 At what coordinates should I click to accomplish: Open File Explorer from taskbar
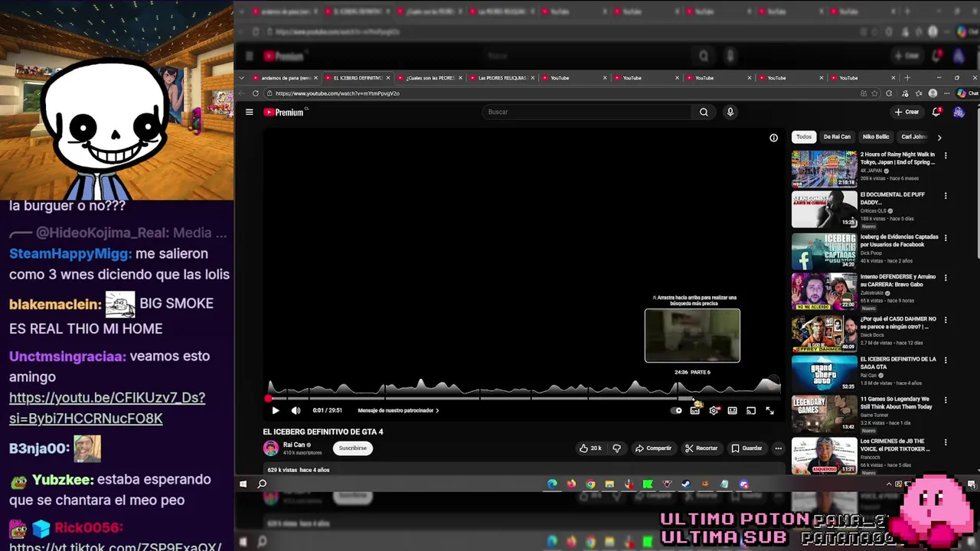pyautogui.click(x=609, y=484)
